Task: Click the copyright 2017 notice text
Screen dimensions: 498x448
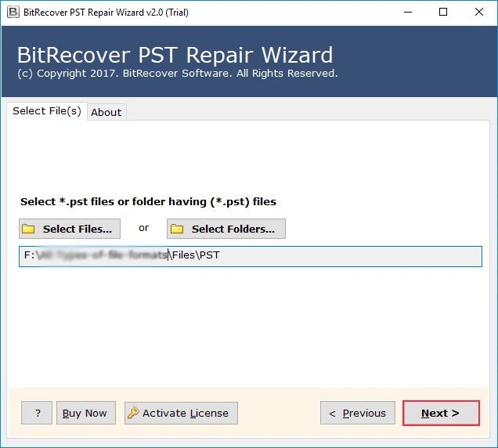Action: tap(178, 74)
